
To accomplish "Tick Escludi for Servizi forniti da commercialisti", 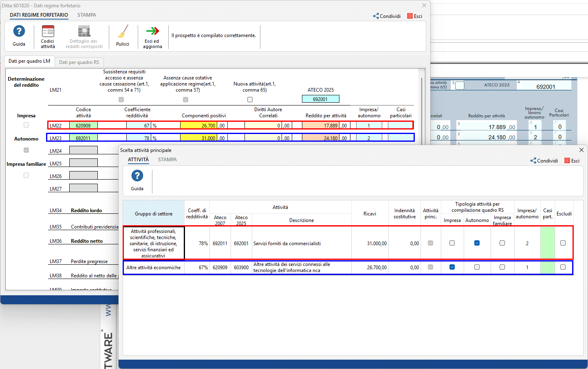I will pyautogui.click(x=563, y=243).
